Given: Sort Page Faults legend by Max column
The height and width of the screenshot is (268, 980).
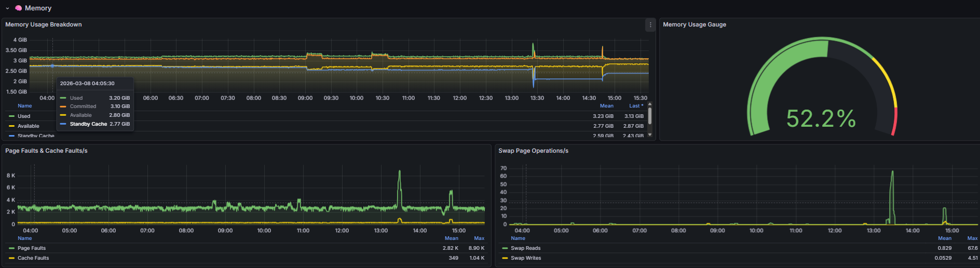Looking at the screenshot, I should pos(479,238).
